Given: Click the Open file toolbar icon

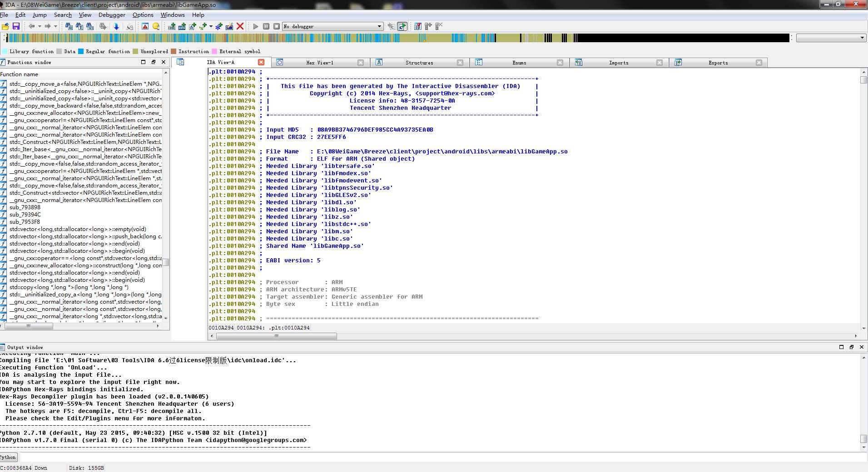Looking at the screenshot, I should click(5, 26).
